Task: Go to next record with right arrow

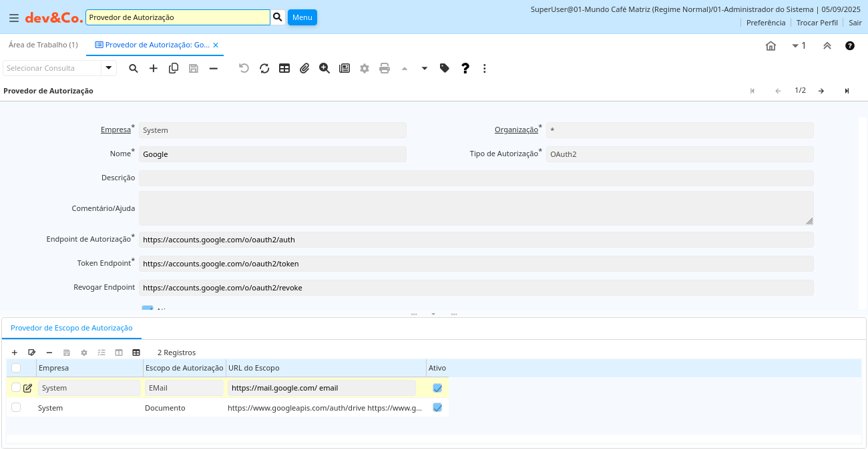Action: pyautogui.click(x=821, y=91)
